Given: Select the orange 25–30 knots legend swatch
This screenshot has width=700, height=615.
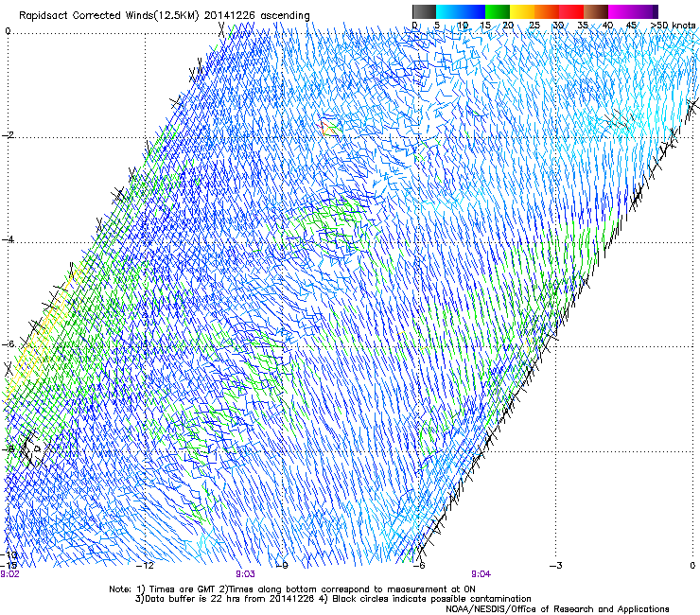Looking at the screenshot, I should tap(547, 11).
